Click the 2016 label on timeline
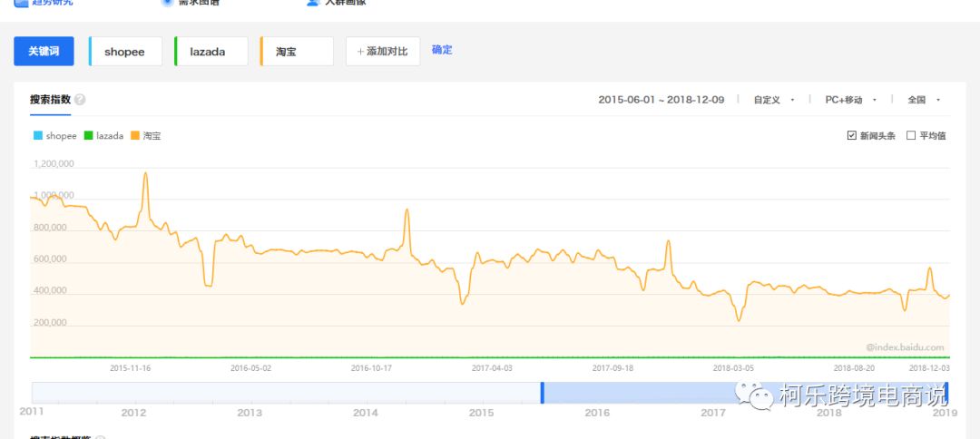This screenshot has height=439, width=980. 597,413
